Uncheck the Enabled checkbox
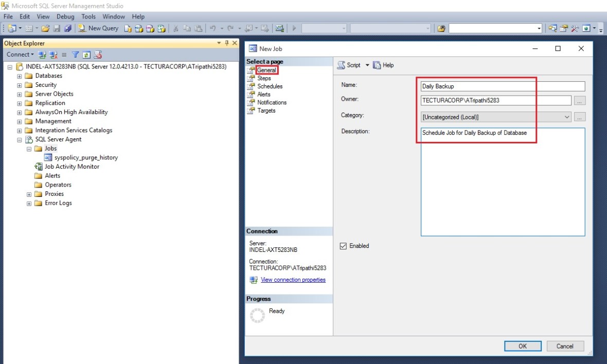The image size is (607, 364). click(344, 246)
